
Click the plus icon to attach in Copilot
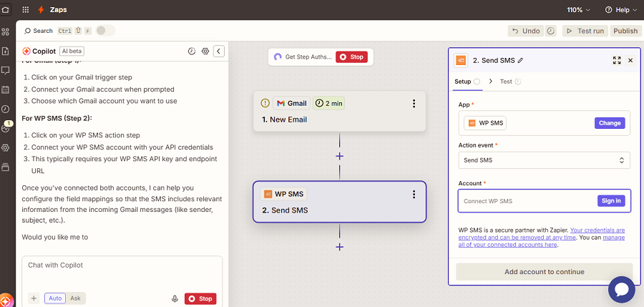34,298
